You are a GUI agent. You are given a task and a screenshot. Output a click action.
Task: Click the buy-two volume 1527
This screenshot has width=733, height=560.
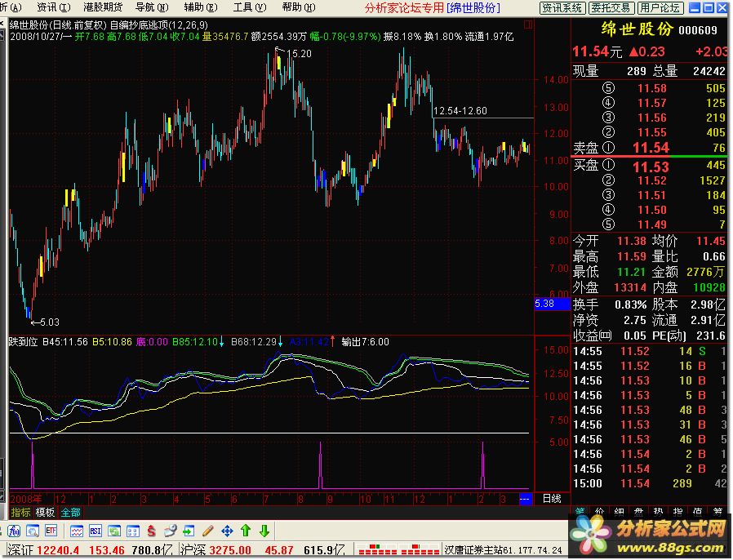point(713,180)
